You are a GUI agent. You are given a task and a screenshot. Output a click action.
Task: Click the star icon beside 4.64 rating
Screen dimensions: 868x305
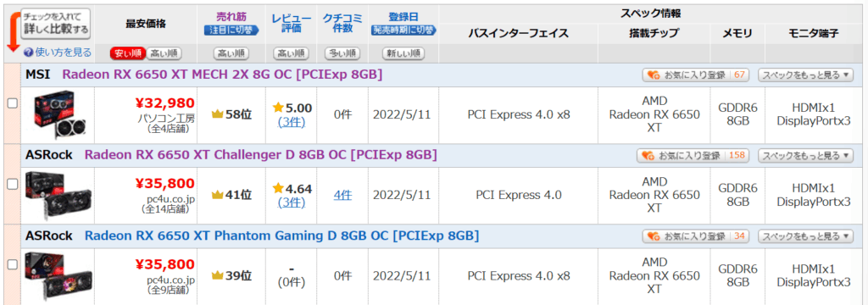click(x=278, y=189)
